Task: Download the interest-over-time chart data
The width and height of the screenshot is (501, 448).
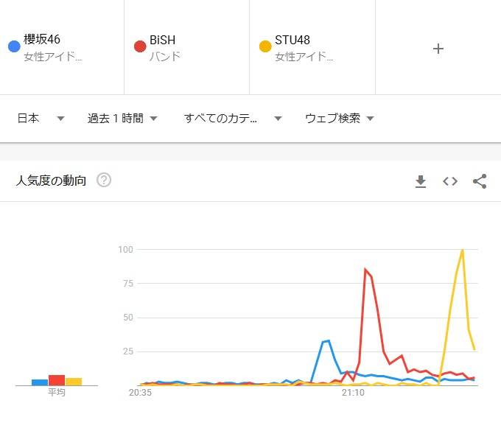Action: [x=421, y=181]
